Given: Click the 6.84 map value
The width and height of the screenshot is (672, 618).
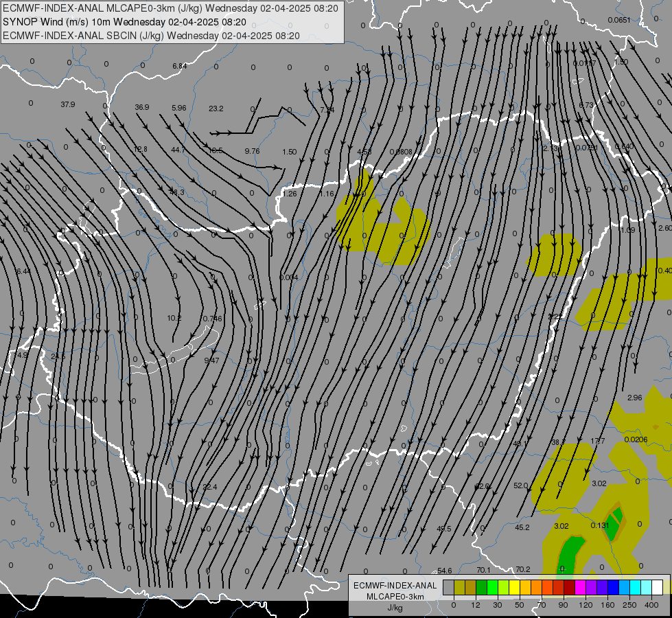Looking at the screenshot, I should (x=180, y=66).
